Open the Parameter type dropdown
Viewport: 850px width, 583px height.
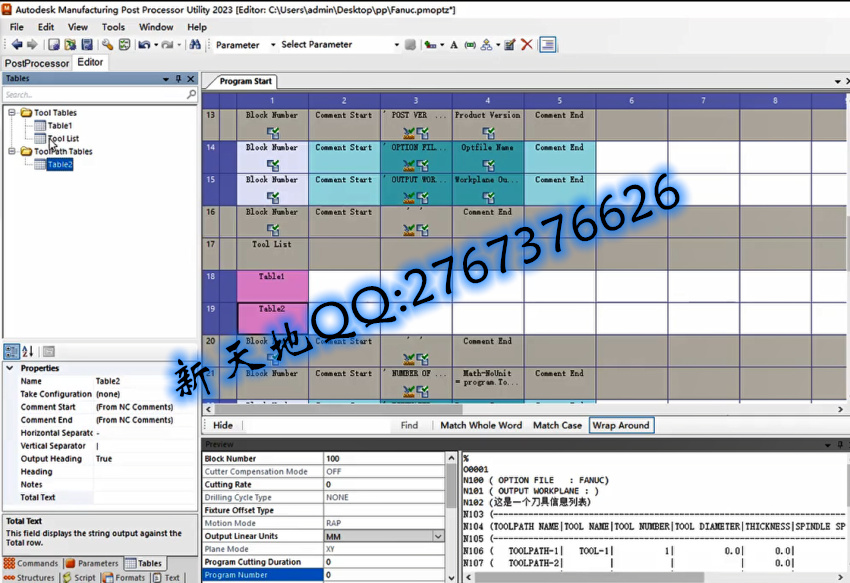point(273,44)
